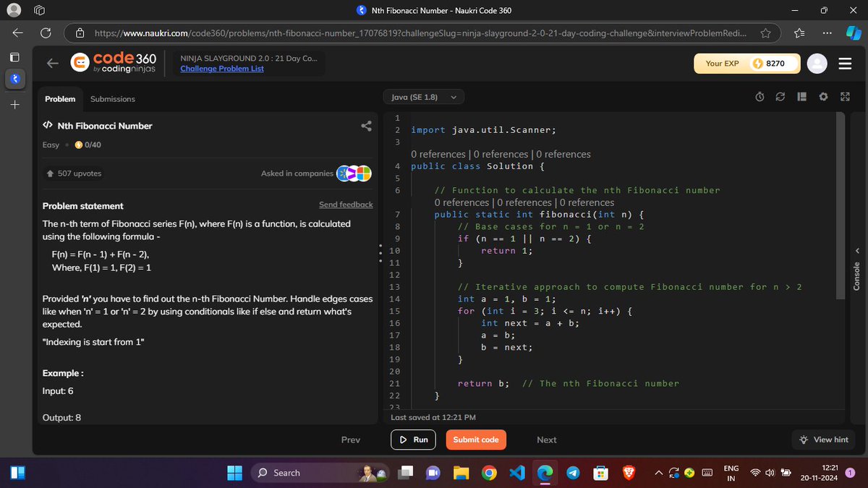The width and height of the screenshot is (868, 488).
Task: Open editor settings gear
Action: 823,97
